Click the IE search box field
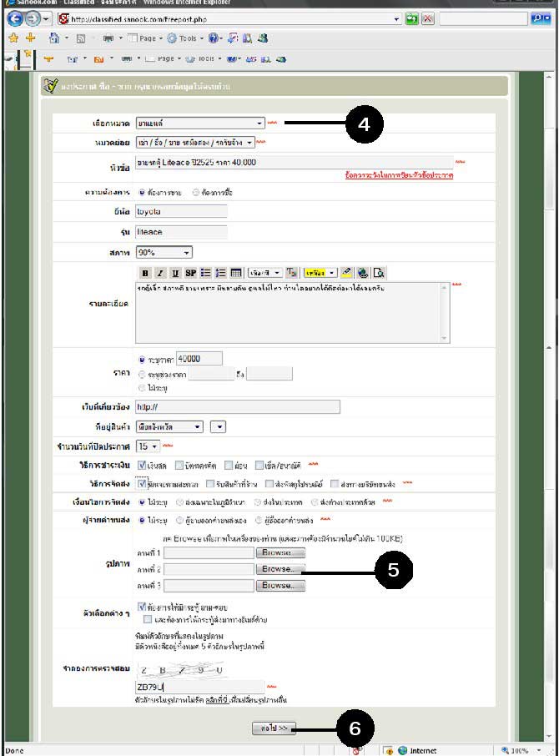The image size is (559, 756). (x=484, y=19)
